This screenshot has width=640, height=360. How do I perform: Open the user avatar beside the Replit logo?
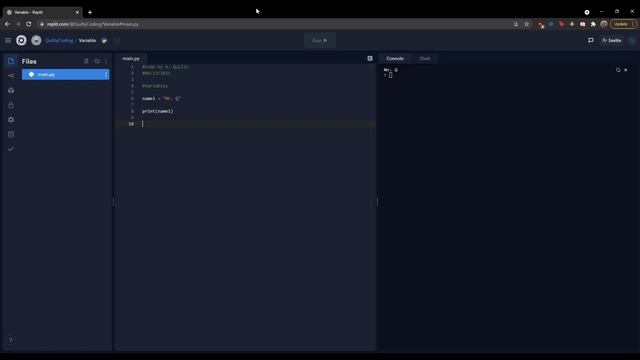pos(36,40)
